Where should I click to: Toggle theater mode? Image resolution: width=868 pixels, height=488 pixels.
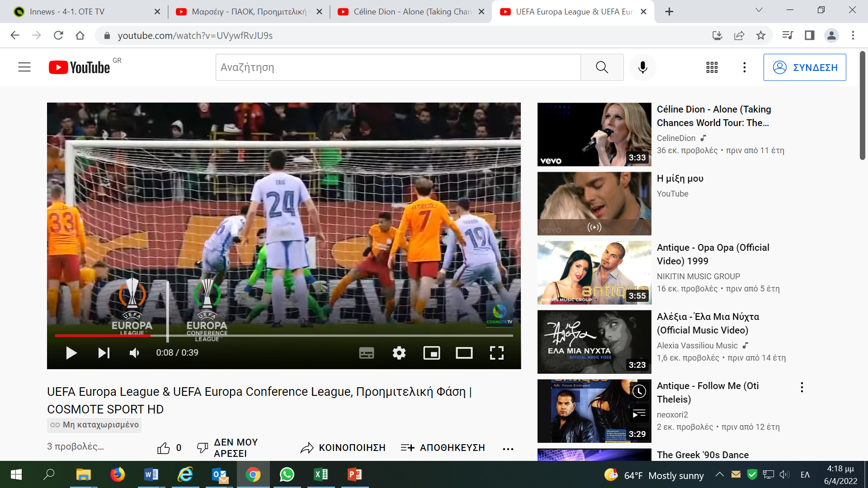464,353
